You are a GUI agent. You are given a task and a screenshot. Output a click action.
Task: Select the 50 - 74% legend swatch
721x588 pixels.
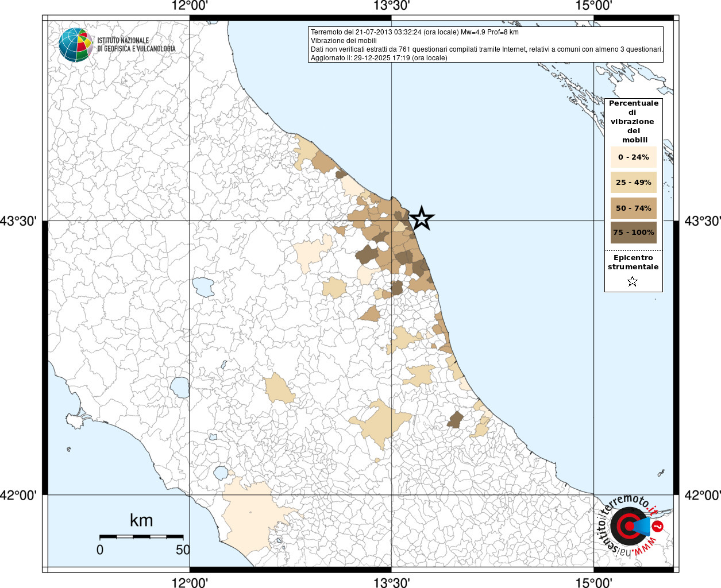click(633, 208)
